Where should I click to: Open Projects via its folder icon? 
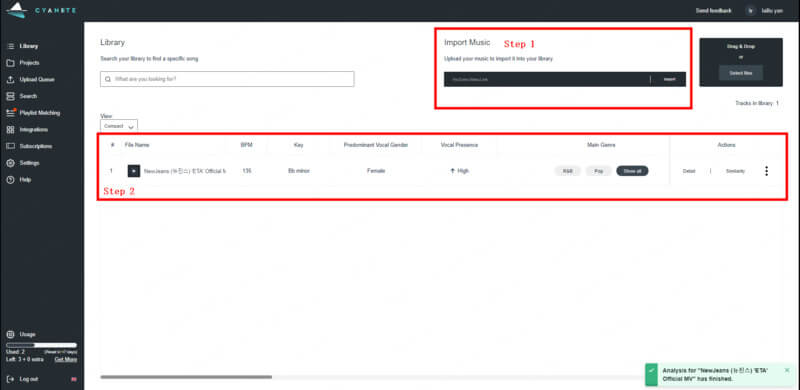point(10,63)
